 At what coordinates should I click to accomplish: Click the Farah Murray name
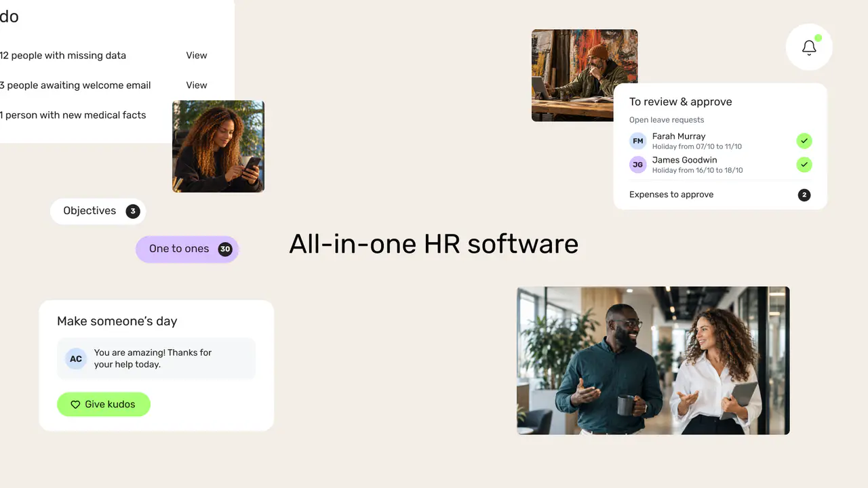(679, 136)
